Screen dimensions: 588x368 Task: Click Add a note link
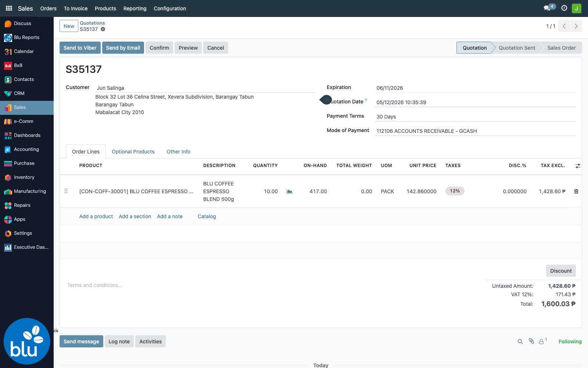(170, 216)
